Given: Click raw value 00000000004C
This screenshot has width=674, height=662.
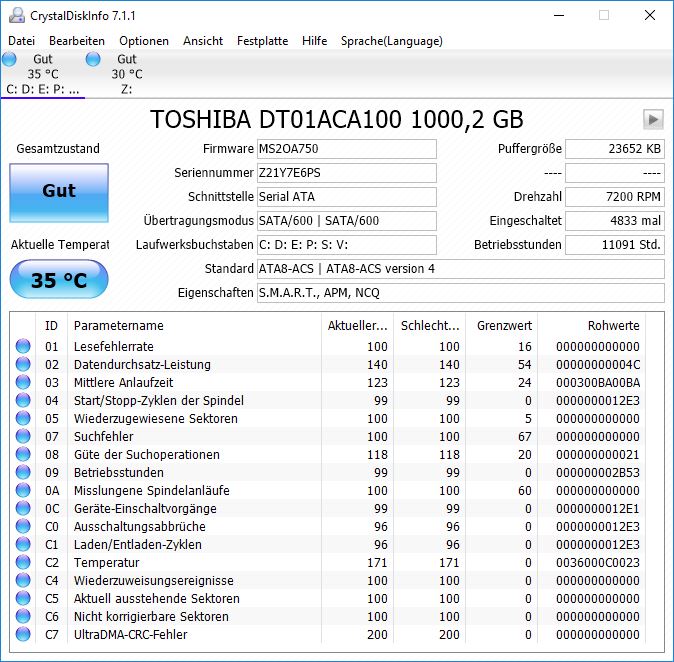Looking at the screenshot, I should 597,365.
